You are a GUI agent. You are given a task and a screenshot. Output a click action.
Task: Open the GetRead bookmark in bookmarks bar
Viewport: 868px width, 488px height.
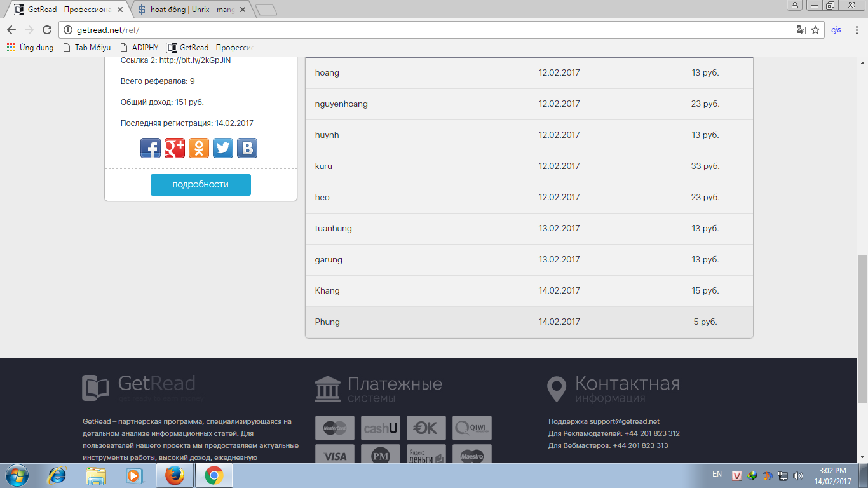210,48
